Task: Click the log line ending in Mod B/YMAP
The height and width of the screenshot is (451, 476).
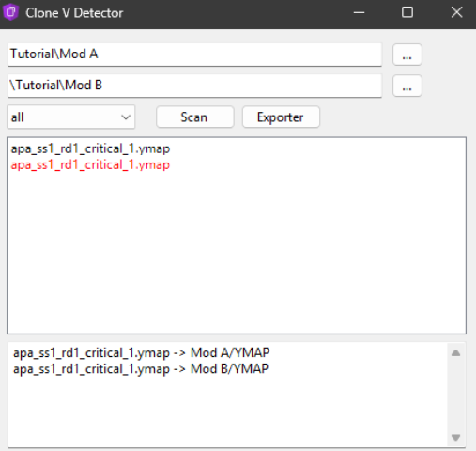Action: [x=141, y=369]
